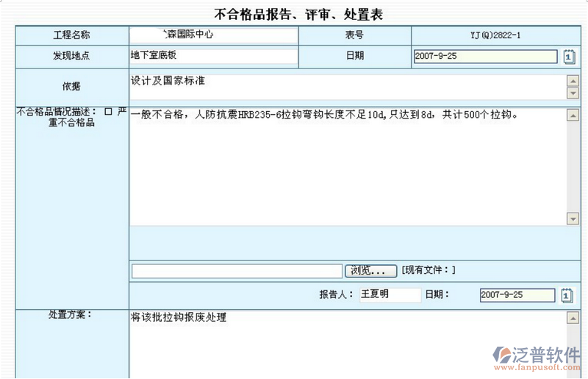This screenshot has width=588, height=379.
Task: Click the 不合格品情况描述 description text area
Action: point(348,167)
